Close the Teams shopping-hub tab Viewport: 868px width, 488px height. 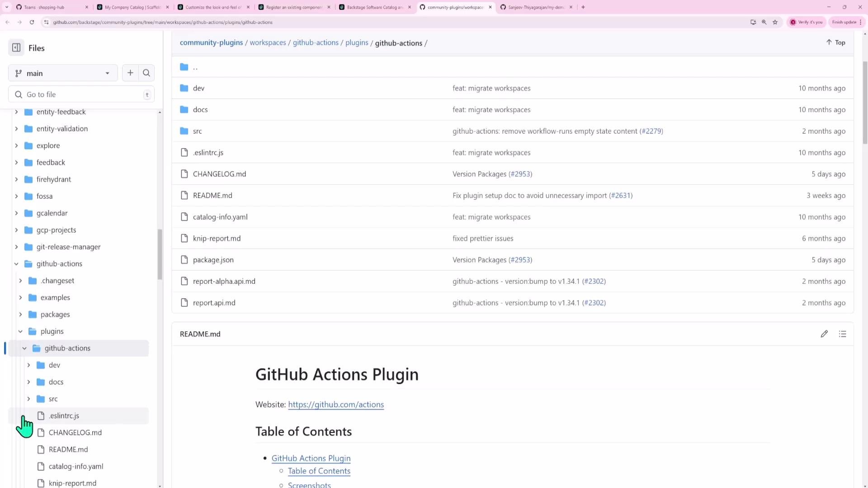click(x=87, y=7)
